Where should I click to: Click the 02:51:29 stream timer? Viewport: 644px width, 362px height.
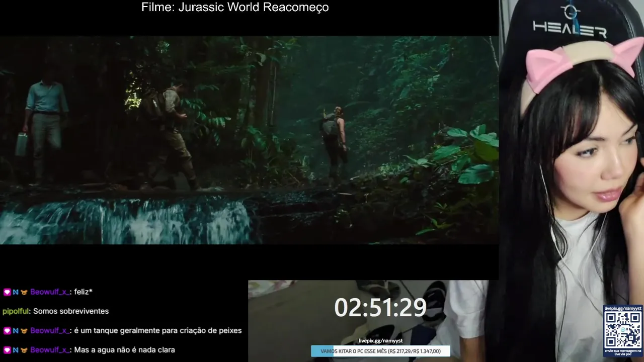coord(380,307)
